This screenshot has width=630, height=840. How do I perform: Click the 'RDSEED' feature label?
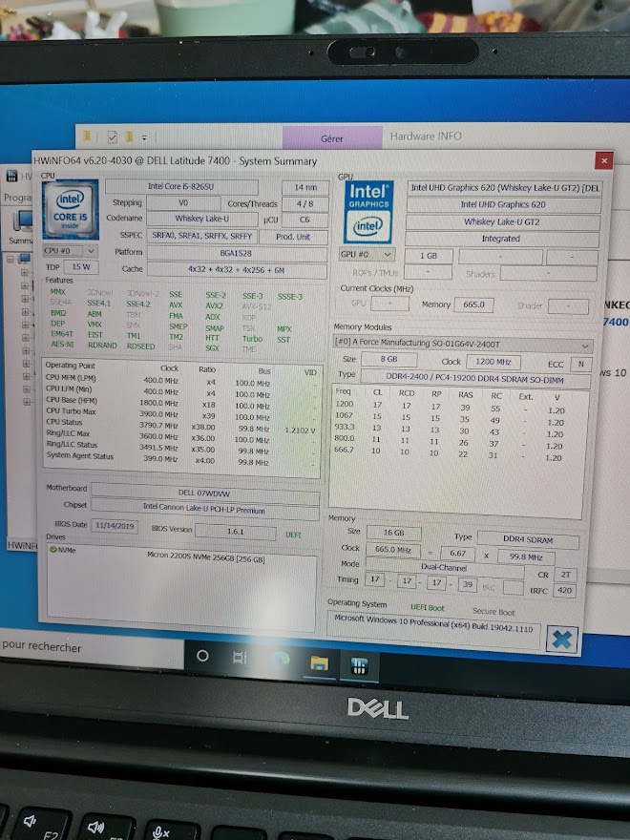(x=141, y=346)
